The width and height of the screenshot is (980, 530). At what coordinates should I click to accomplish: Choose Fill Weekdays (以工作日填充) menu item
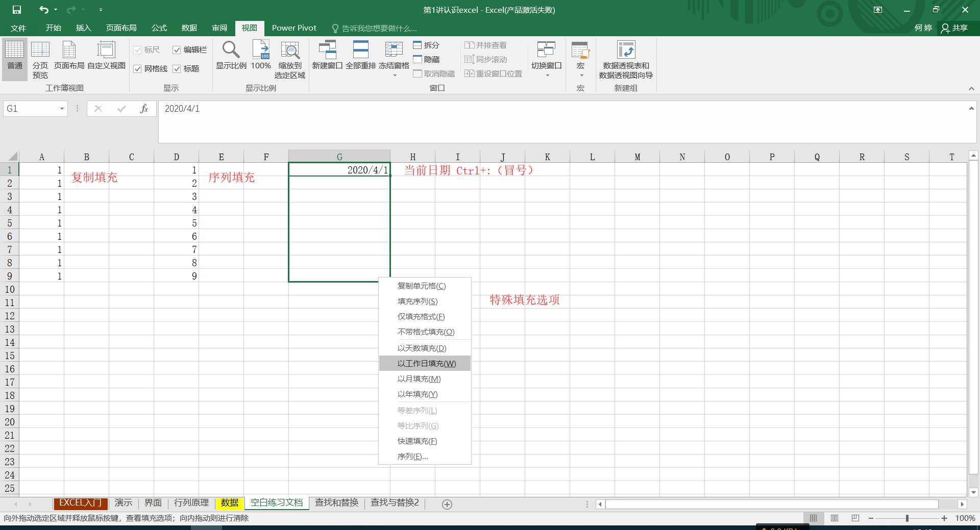425,364
